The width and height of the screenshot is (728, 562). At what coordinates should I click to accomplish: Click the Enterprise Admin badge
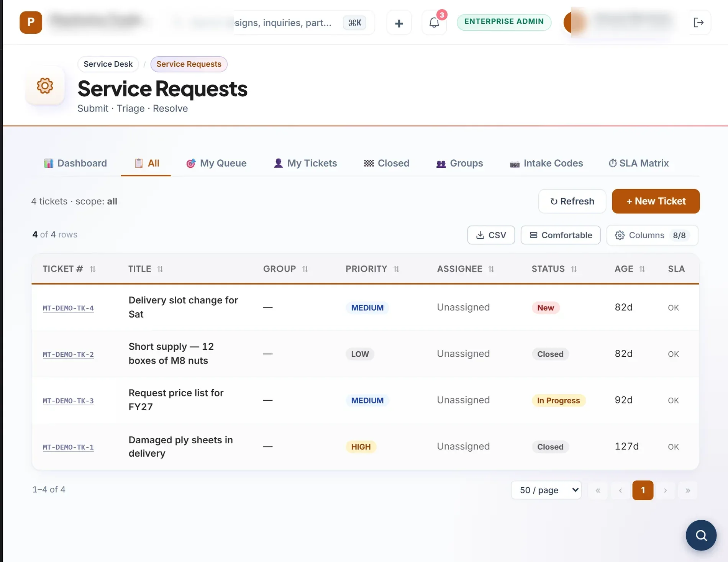(504, 22)
